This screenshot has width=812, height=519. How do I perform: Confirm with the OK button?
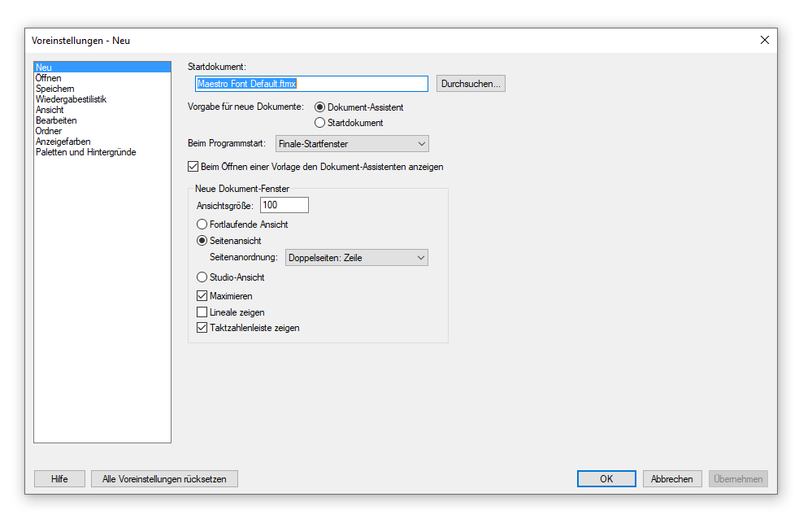coord(606,479)
